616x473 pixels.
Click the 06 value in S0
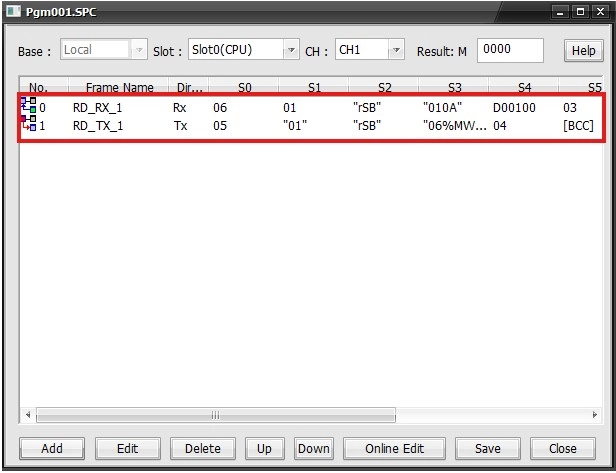tap(220, 108)
